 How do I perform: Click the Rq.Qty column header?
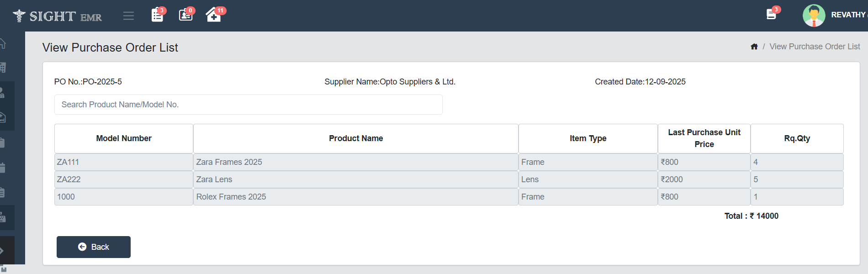pyautogui.click(x=797, y=138)
